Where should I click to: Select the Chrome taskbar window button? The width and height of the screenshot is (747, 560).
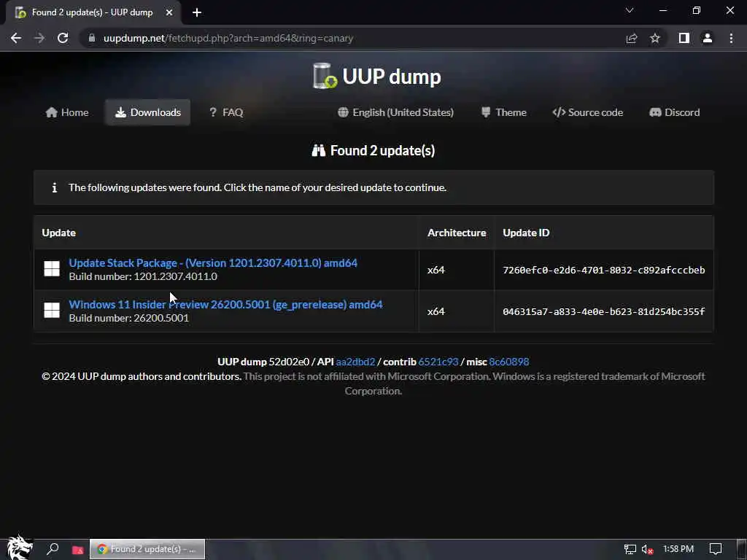(147, 549)
